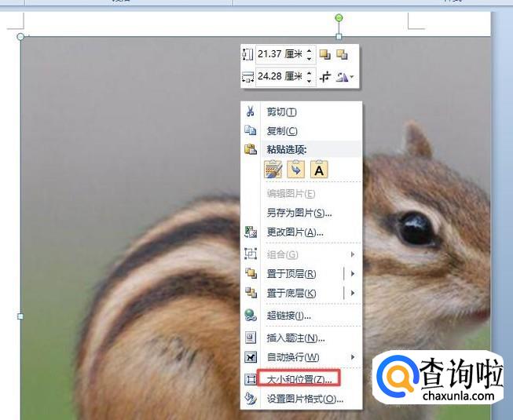513x420 pixels.
Task: Click the Wrap Text icon
Action: coord(251,357)
